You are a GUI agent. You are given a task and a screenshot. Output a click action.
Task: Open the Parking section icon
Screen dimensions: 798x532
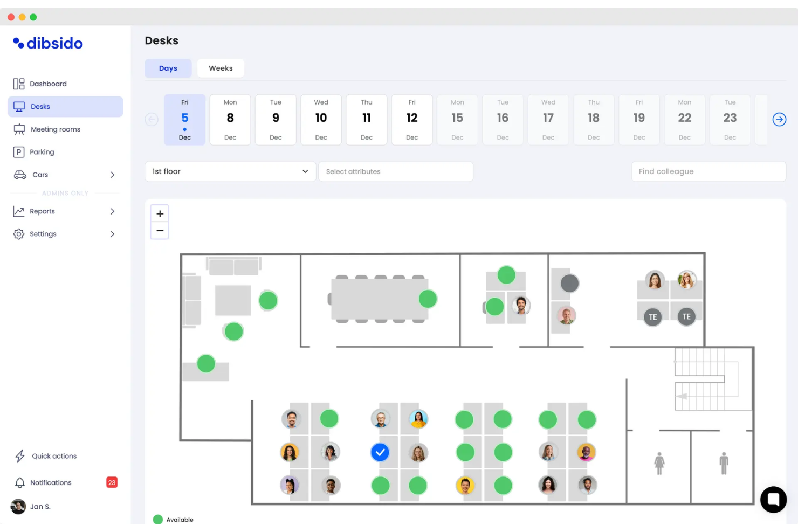pyautogui.click(x=19, y=152)
